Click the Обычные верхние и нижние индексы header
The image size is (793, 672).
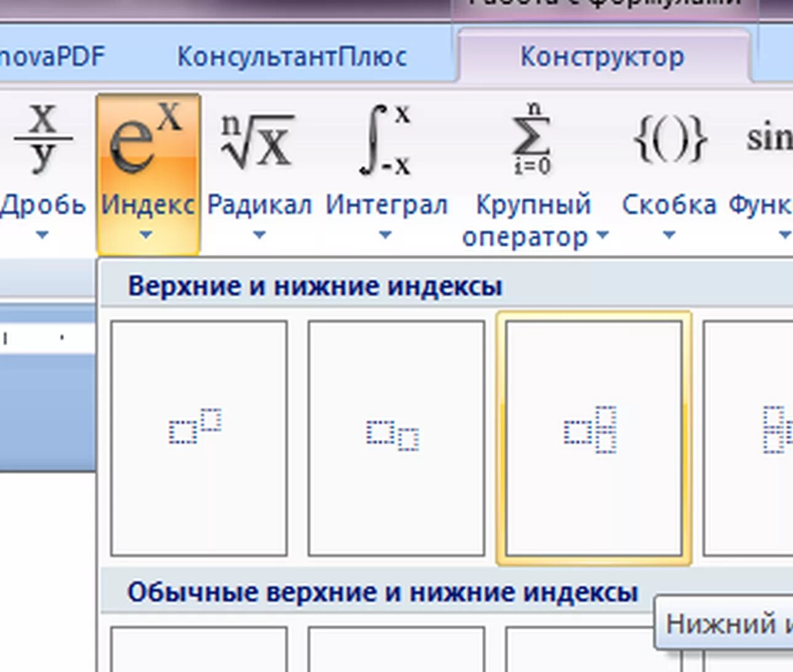click(382, 592)
